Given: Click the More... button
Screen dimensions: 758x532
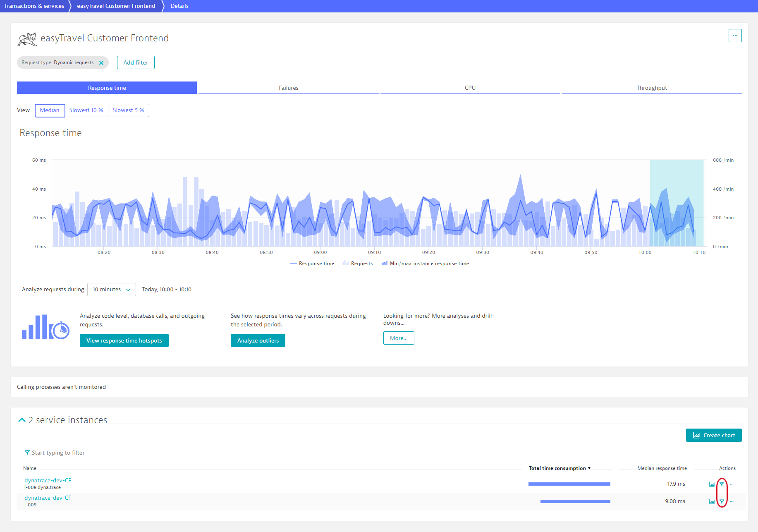Looking at the screenshot, I should pos(399,338).
